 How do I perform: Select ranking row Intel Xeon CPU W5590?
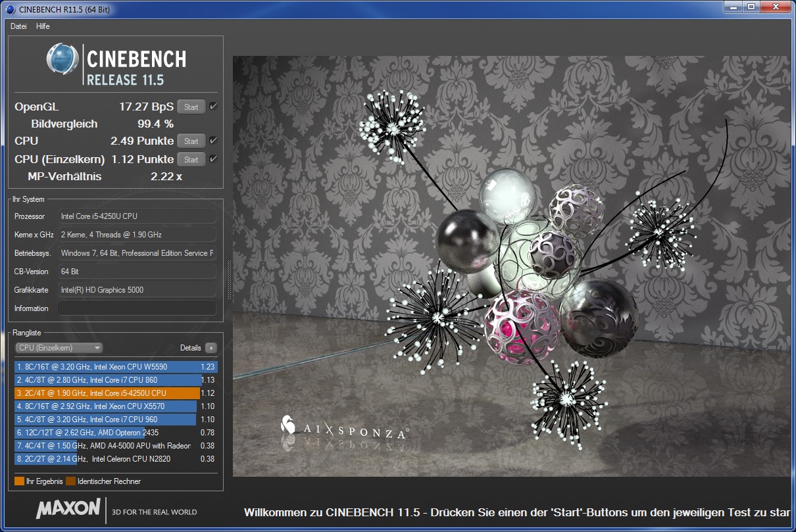[116, 367]
